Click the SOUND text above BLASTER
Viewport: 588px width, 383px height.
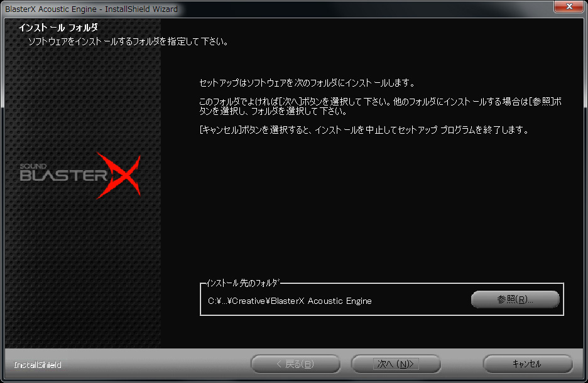[33, 166]
